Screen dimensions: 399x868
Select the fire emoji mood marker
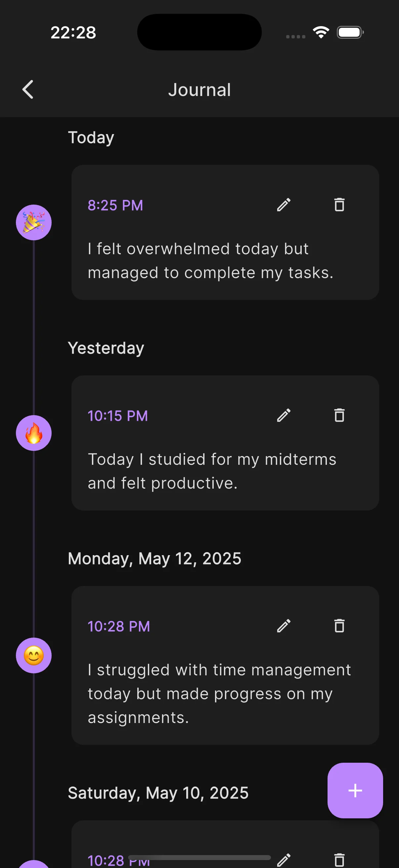34,433
